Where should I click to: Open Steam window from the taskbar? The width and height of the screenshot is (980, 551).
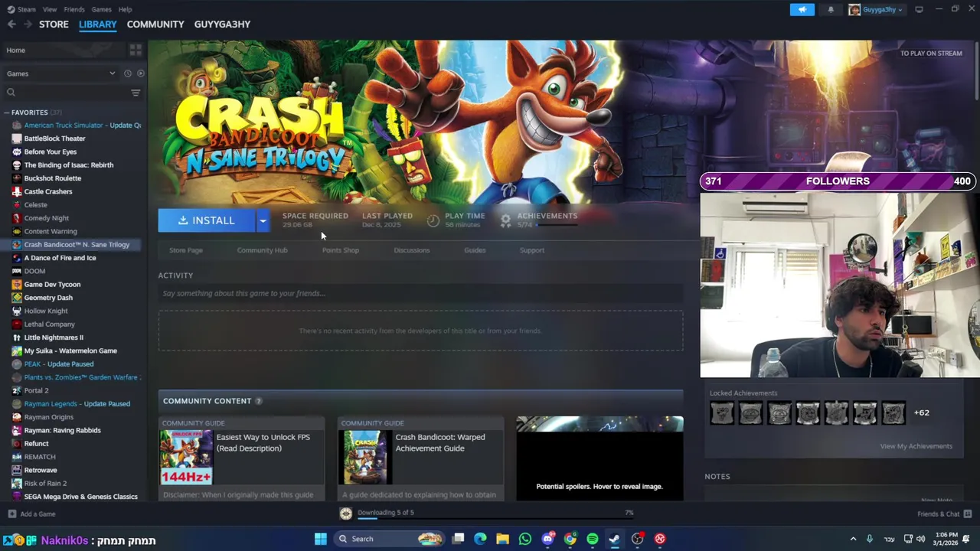615,539
